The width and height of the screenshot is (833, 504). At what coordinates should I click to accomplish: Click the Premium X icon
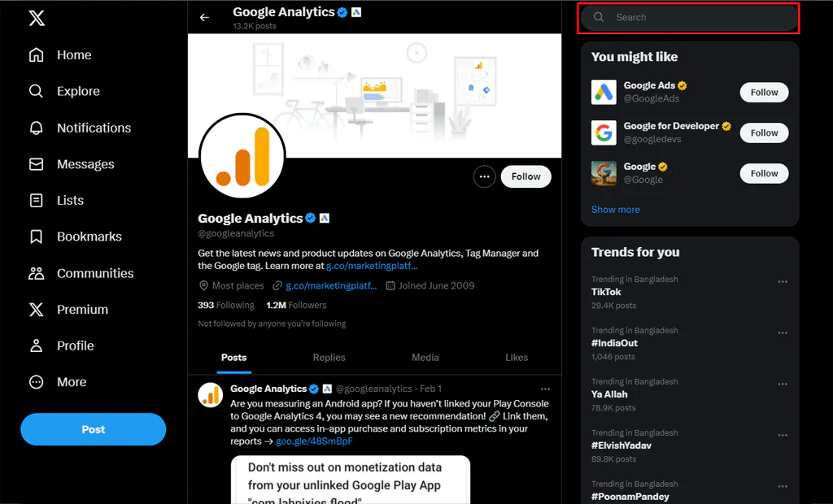coord(36,309)
